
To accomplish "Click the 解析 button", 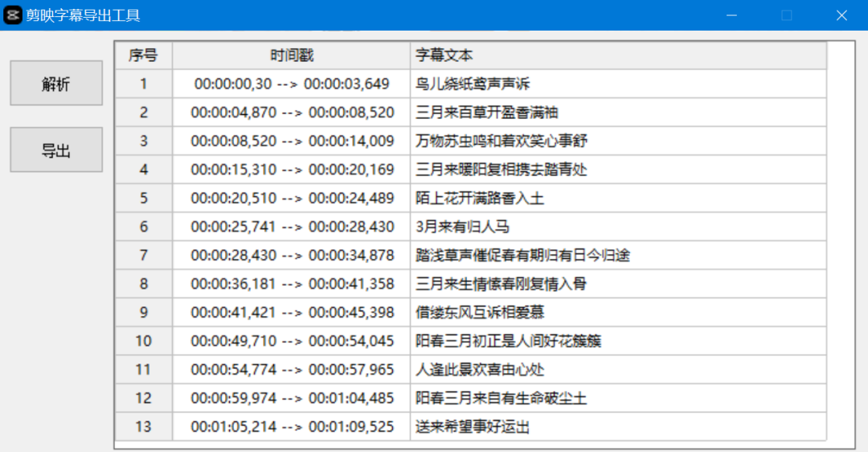I will click(x=56, y=83).
